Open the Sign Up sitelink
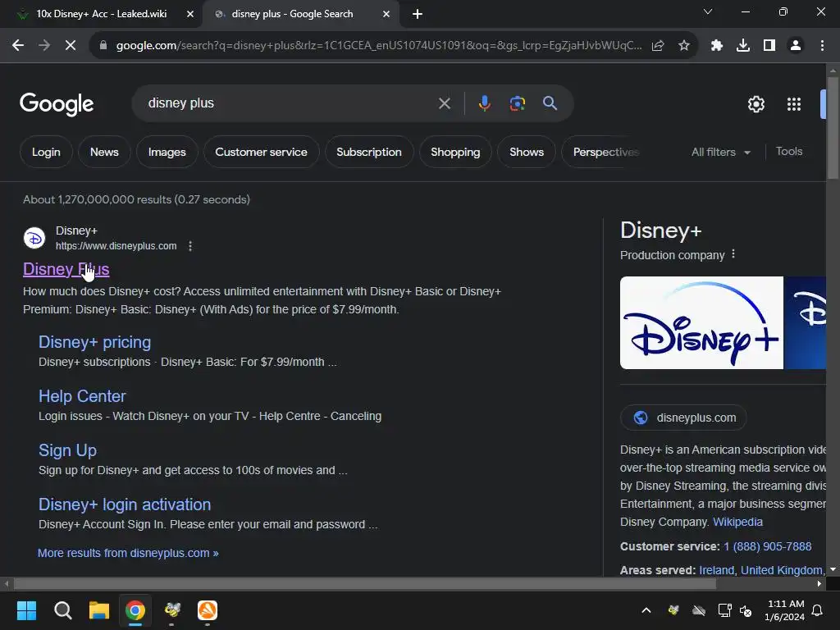 (x=67, y=450)
